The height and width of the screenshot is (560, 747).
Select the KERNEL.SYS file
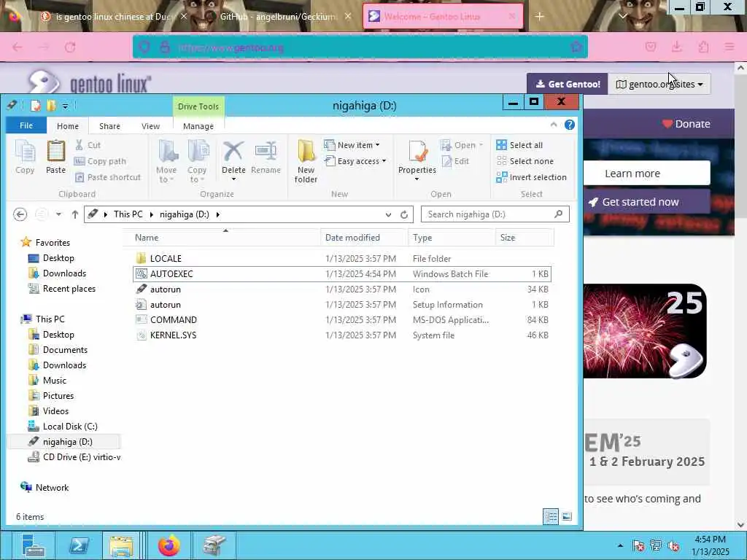coord(342,335)
